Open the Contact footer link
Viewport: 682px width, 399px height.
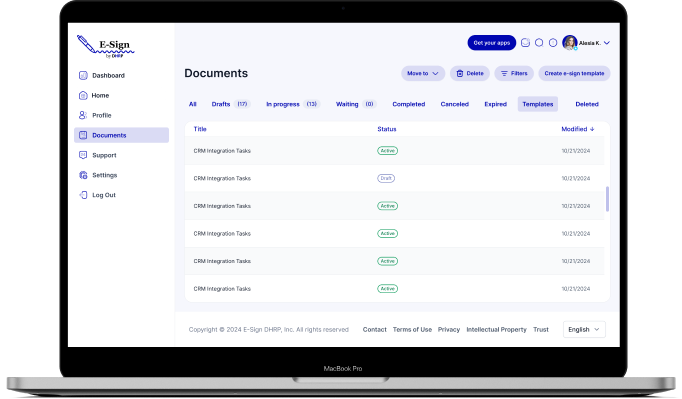click(x=374, y=329)
